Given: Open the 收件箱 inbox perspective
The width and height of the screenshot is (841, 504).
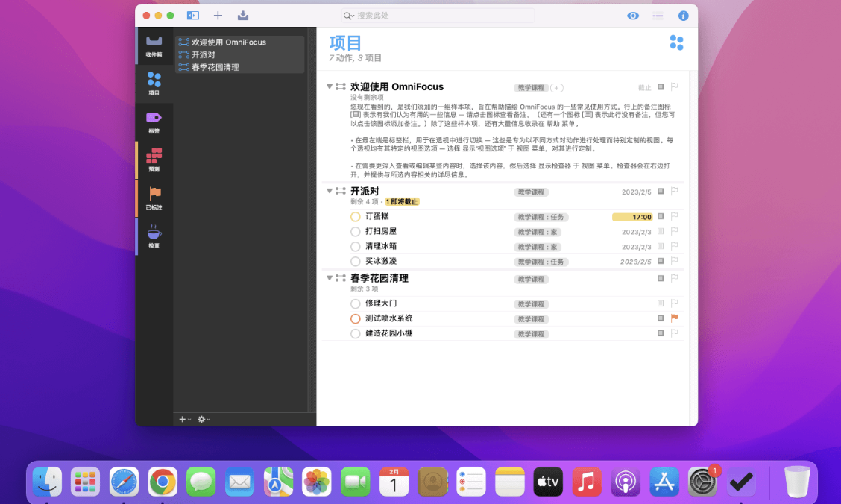Looking at the screenshot, I should tap(154, 46).
